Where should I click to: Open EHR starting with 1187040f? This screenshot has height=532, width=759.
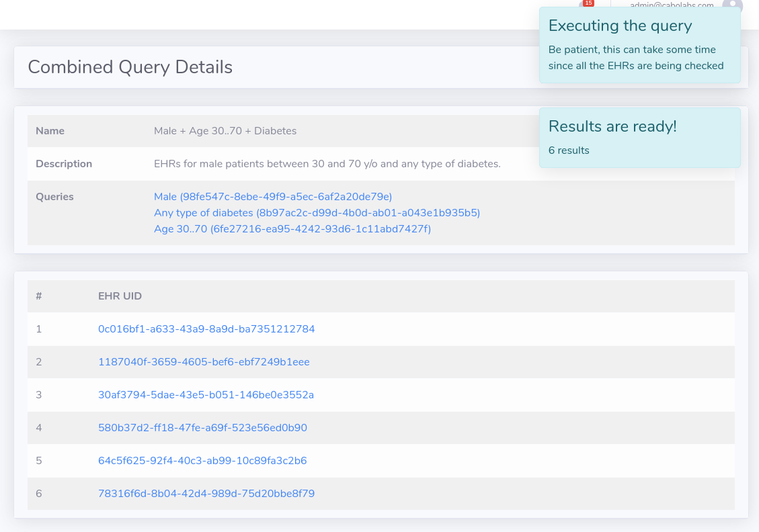(204, 362)
